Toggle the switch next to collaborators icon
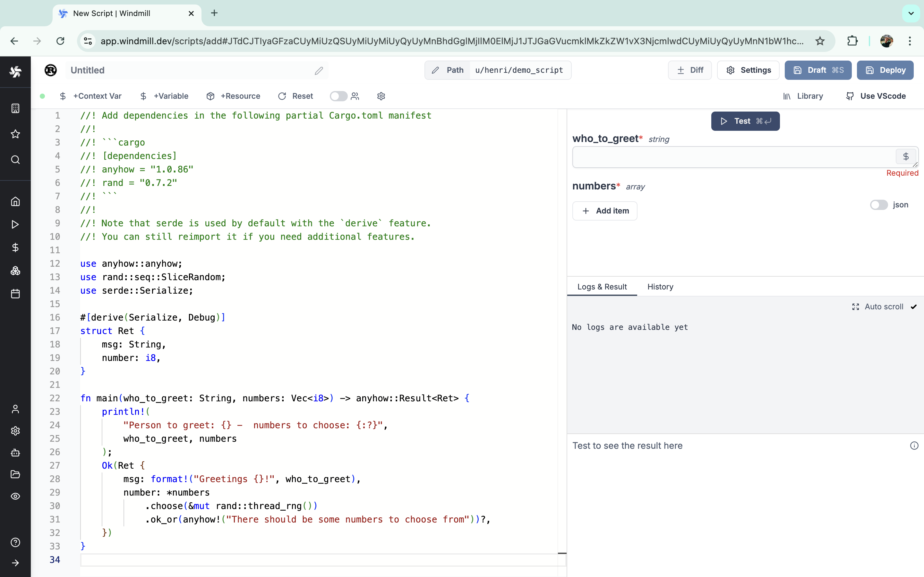This screenshot has width=924, height=577. click(338, 96)
